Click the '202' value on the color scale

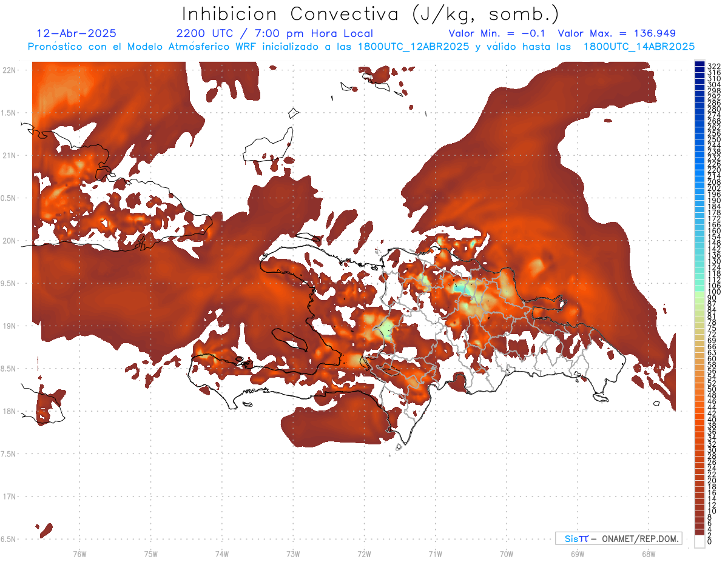(714, 189)
